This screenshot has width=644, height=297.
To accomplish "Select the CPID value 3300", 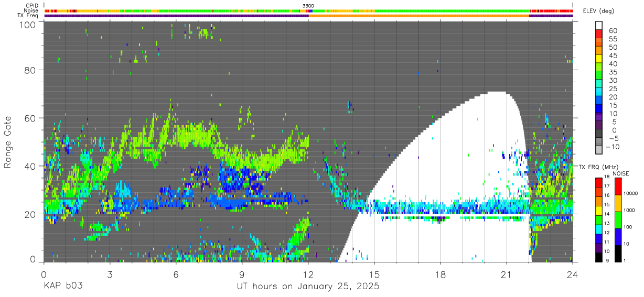I will click(x=308, y=6).
